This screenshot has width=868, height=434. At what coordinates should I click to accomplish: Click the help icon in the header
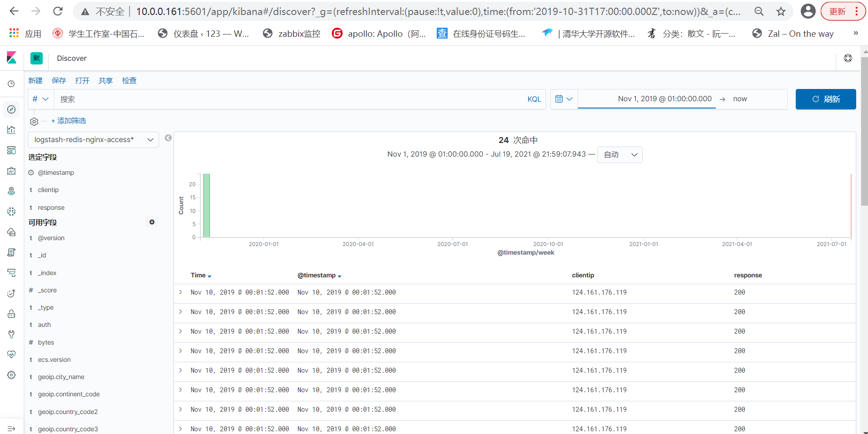(x=848, y=58)
